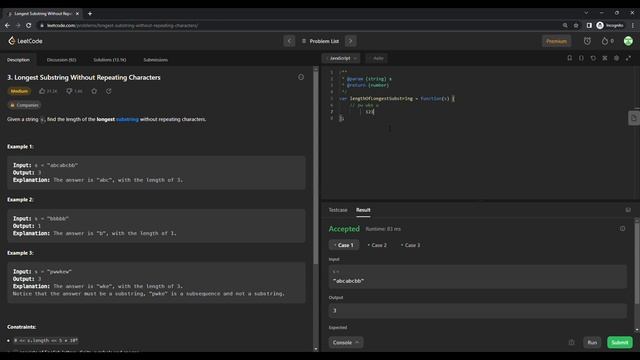Open the JavaScript language dropdown

click(342, 58)
